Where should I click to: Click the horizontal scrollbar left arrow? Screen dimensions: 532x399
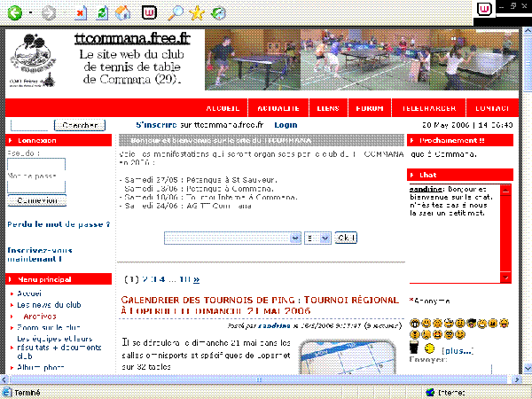click(4, 379)
